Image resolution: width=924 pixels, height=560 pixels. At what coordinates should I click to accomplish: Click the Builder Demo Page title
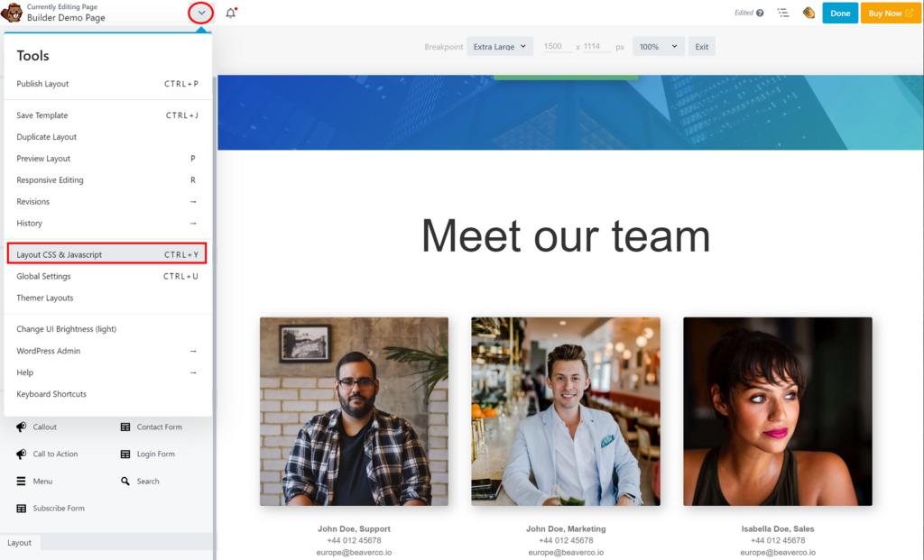pos(66,18)
